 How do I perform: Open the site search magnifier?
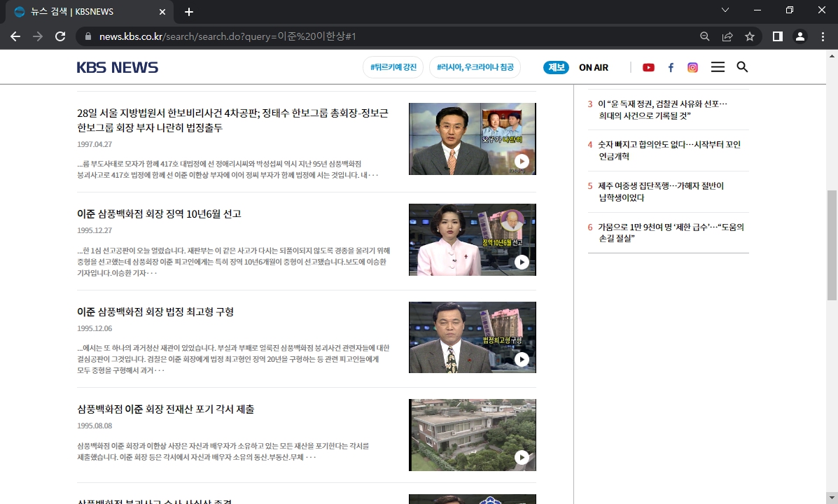[x=742, y=66]
